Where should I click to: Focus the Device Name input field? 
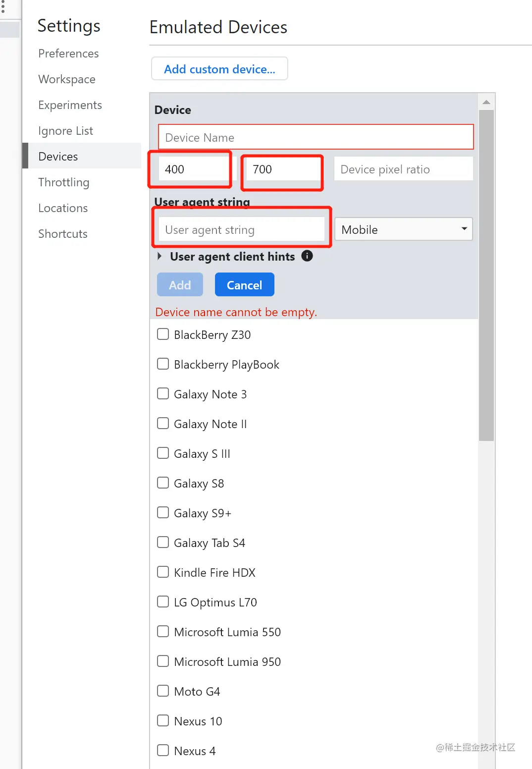316,137
